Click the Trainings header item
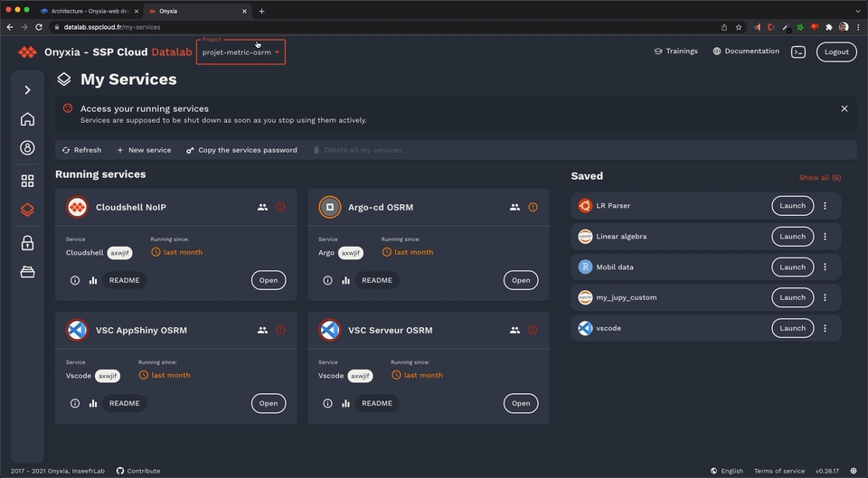Viewport: 868px width, 478px height. click(675, 52)
